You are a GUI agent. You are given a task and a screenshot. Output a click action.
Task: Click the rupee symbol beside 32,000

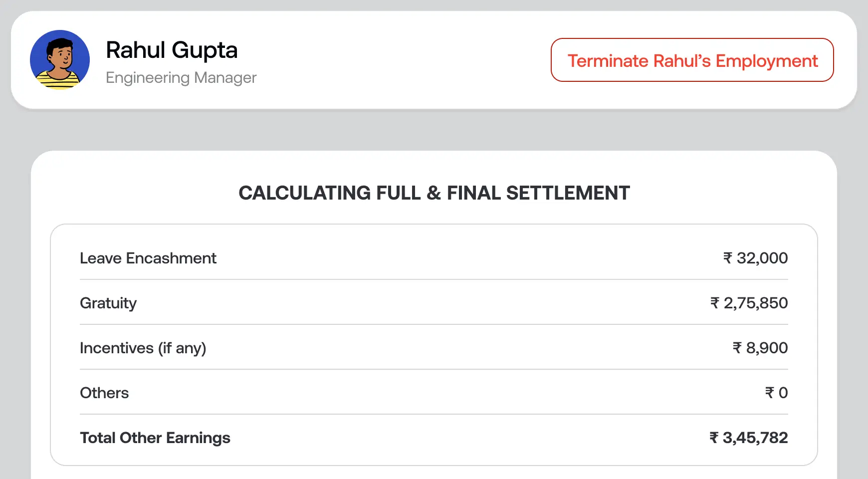728,258
